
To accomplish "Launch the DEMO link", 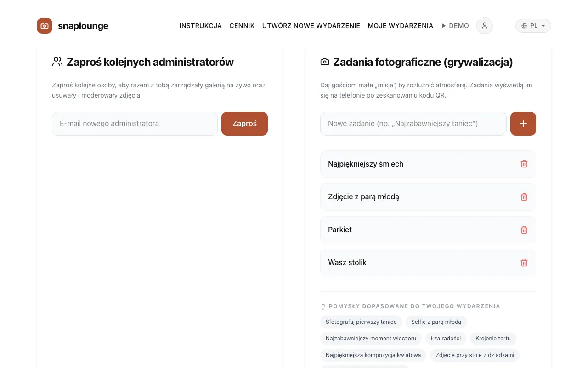I will click(x=455, y=26).
